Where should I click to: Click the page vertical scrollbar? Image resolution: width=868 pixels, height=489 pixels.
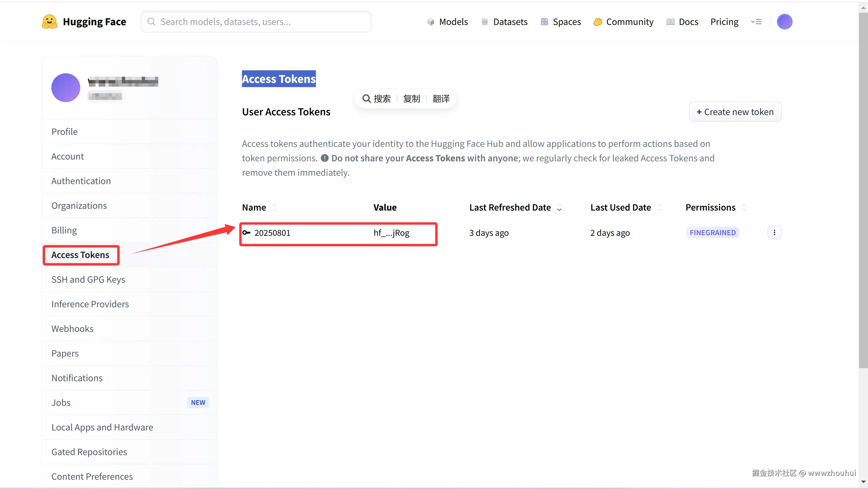[863, 190]
